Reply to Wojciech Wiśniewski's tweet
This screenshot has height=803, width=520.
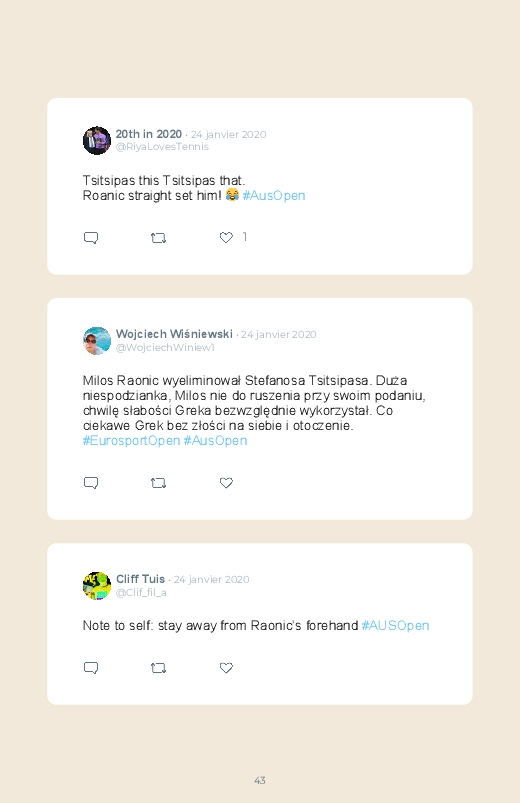tap(91, 483)
